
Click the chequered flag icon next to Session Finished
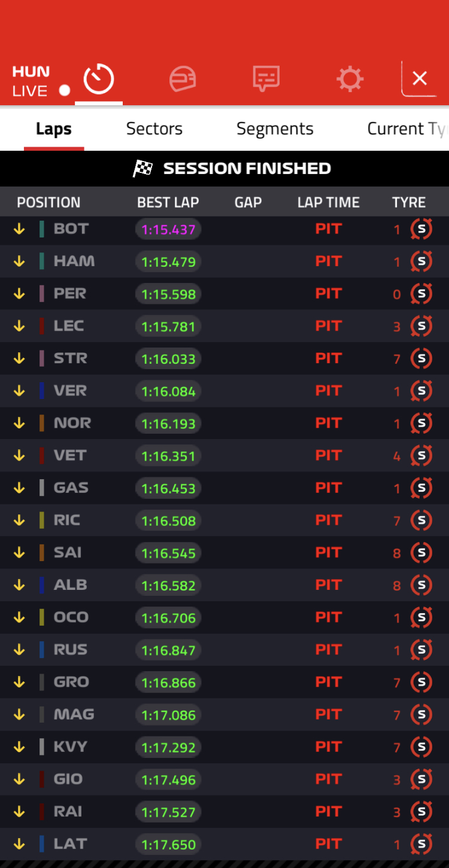point(142,169)
